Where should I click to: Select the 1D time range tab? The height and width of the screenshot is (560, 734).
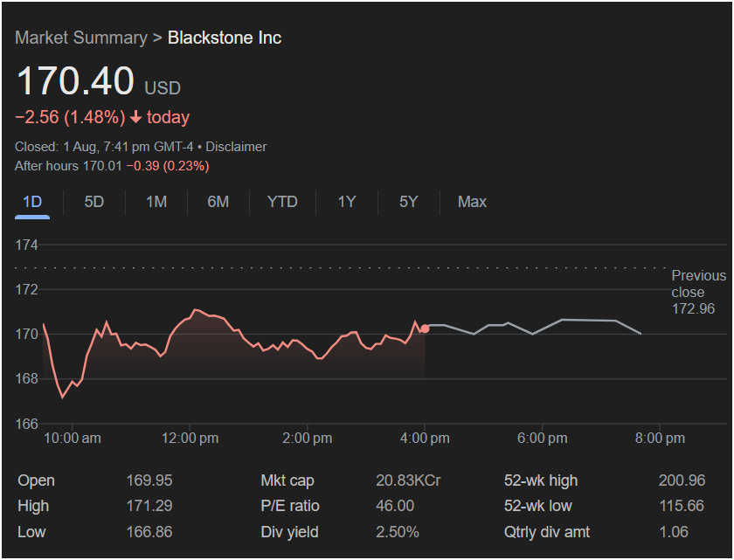coord(32,202)
